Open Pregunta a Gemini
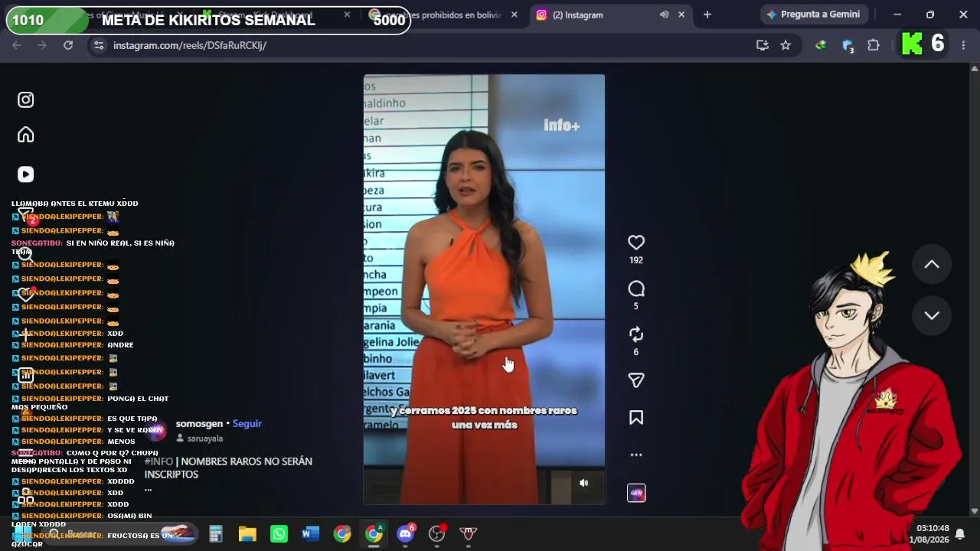Image resolution: width=980 pixels, height=551 pixels. (813, 15)
